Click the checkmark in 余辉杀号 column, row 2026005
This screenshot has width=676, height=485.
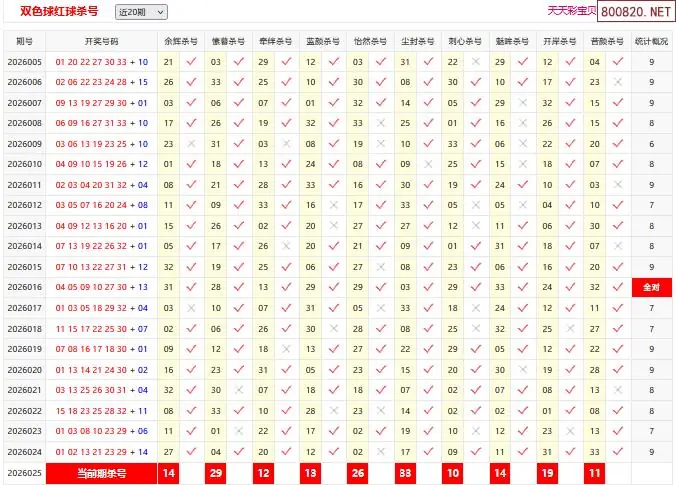click(191, 62)
